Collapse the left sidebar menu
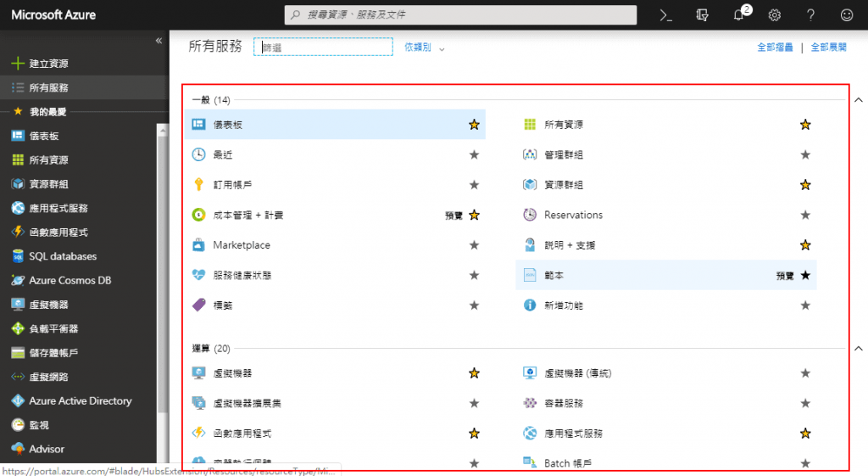Screen dimensions: 868x476 pyautogui.click(x=159, y=41)
